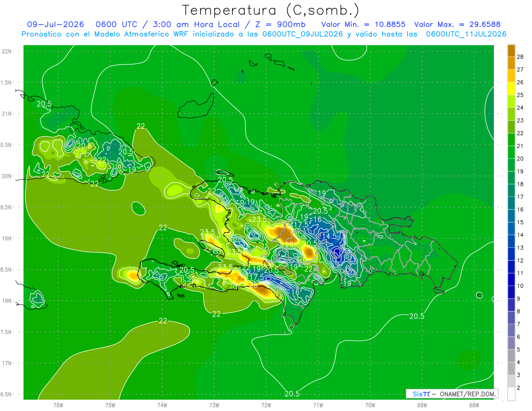Click the '75W' longitude axis label
The width and height of the screenshot is (532, 411).
tap(110, 405)
